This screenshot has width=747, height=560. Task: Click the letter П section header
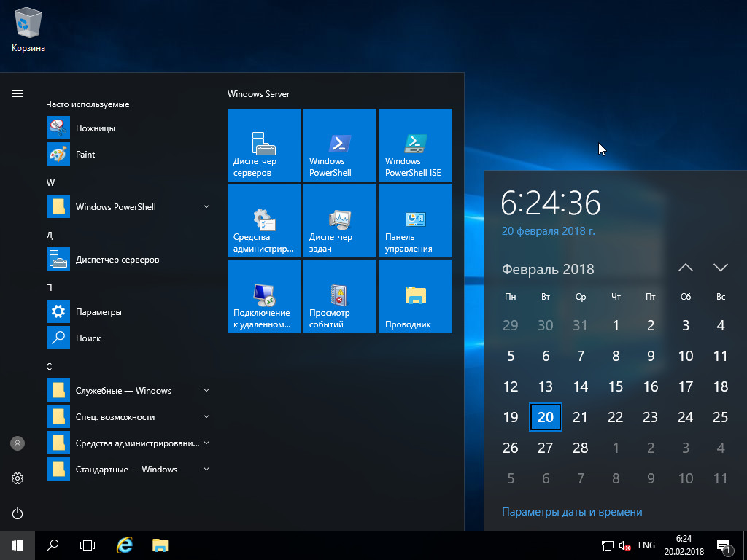pyautogui.click(x=49, y=287)
